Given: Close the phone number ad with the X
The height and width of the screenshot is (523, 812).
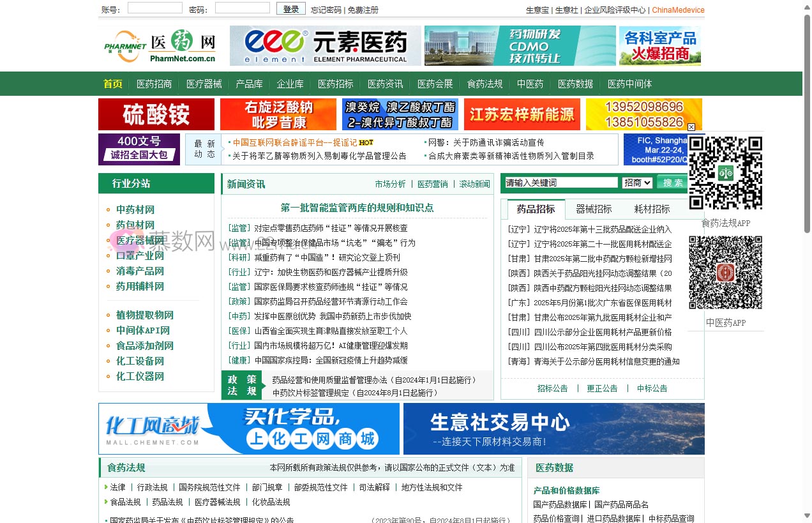Looking at the screenshot, I should [x=691, y=127].
